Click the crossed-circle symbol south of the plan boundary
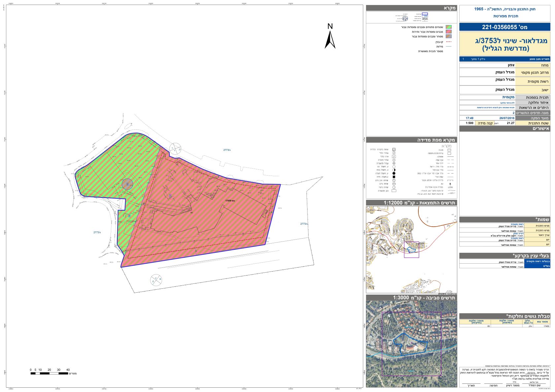Screen dimensions: 555x392 pyautogui.click(x=156, y=280)
